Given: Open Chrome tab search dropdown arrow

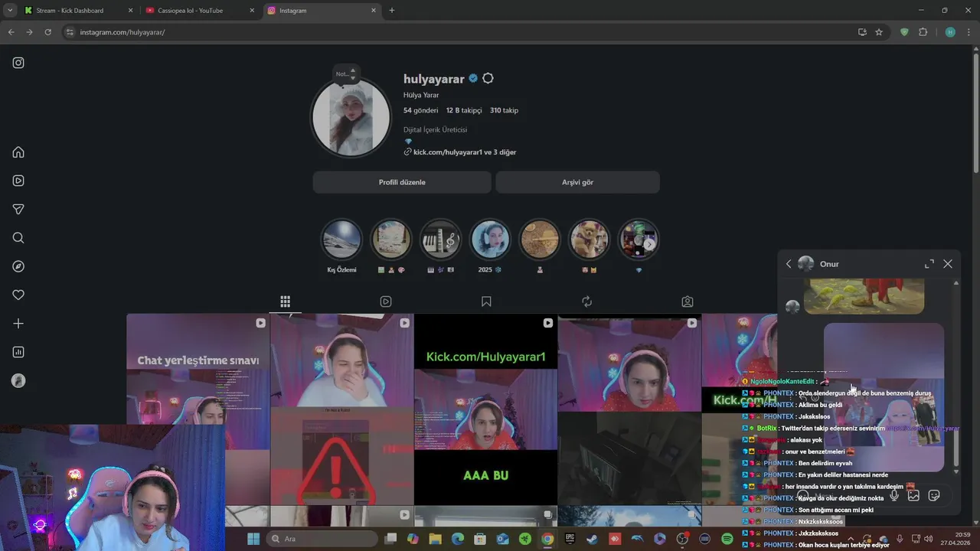Looking at the screenshot, I should pos(10,11).
